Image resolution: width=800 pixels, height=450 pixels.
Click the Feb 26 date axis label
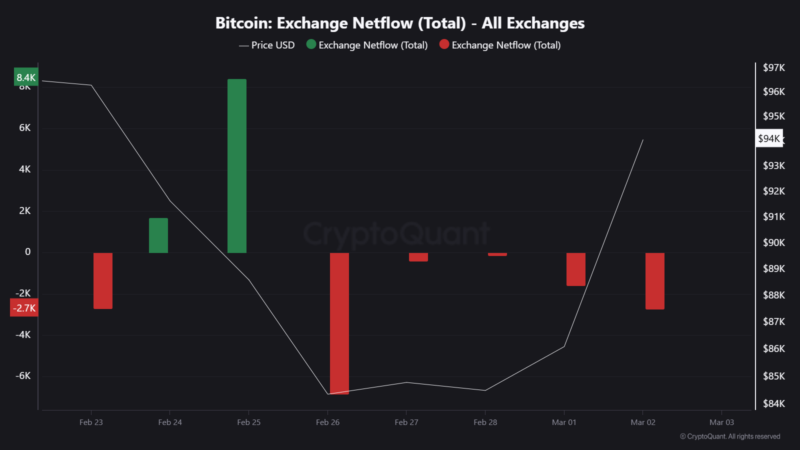coord(328,422)
